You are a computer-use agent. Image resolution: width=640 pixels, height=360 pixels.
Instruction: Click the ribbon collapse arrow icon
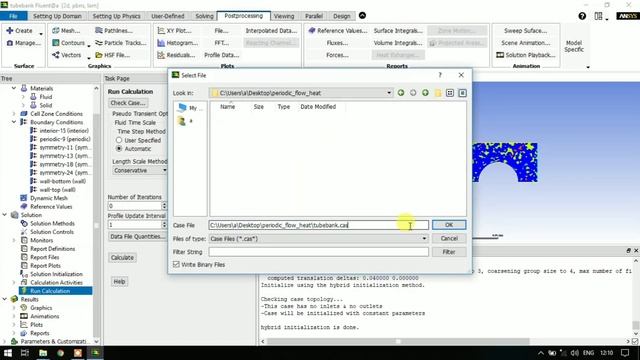coord(362,16)
